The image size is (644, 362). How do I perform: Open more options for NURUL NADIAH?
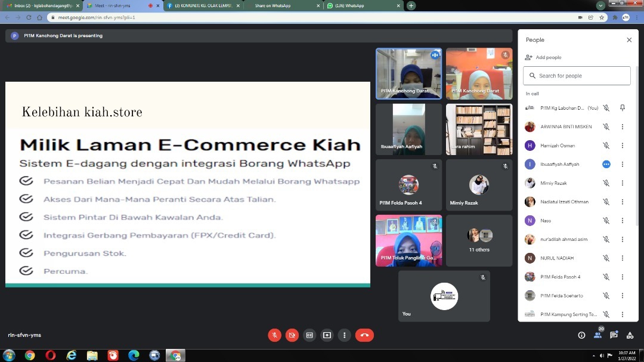(623, 258)
